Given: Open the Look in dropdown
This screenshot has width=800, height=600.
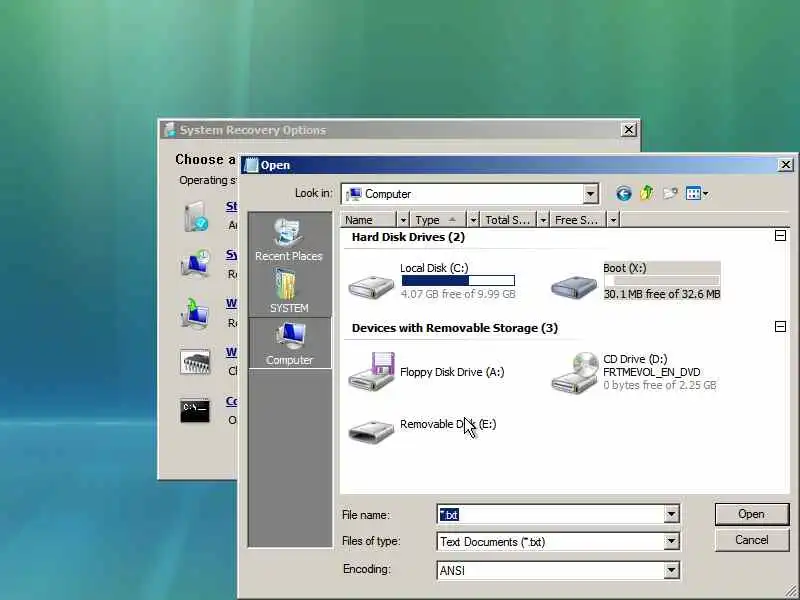Looking at the screenshot, I should (590, 194).
